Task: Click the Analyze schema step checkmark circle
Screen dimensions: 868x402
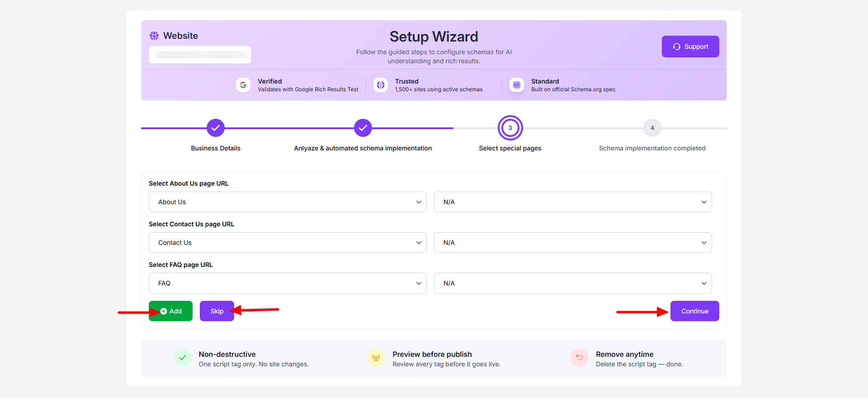Action: (x=363, y=128)
